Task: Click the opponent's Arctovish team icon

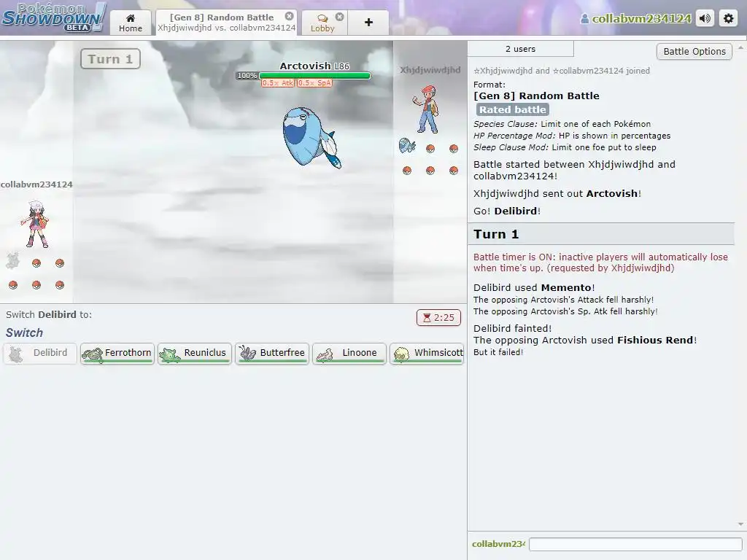Action: click(407, 146)
